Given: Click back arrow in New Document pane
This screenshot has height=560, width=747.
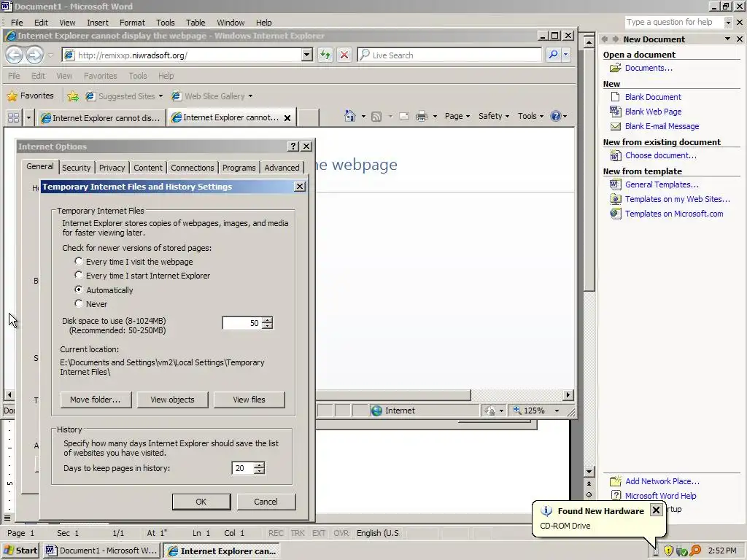Looking at the screenshot, I should [x=605, y=39].
